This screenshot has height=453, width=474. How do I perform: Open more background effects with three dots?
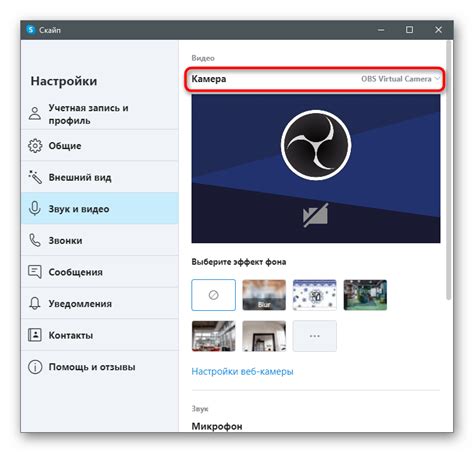coord(315,336)
